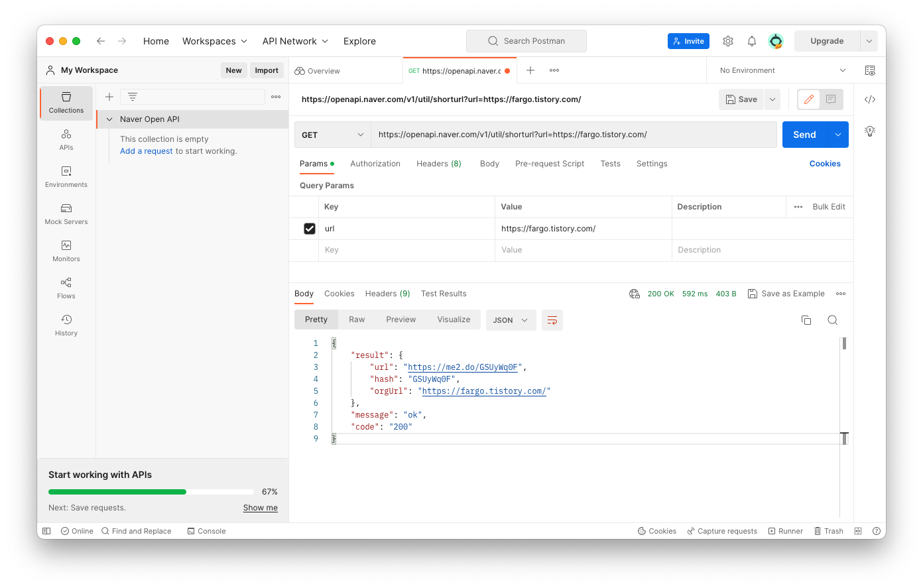Select Raw response view
This screenshot has height=588, width=923.
[x=357, y=320]
